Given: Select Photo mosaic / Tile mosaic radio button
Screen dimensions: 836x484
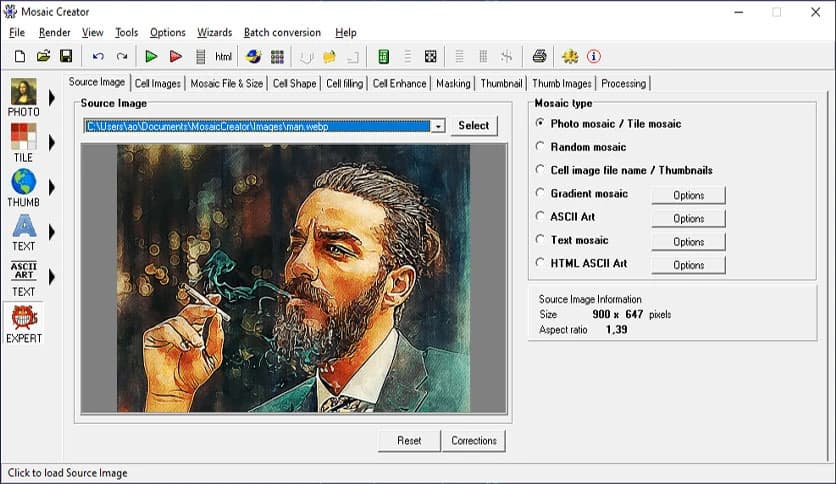Looking at the screenshot, I should tap(540, 123).
